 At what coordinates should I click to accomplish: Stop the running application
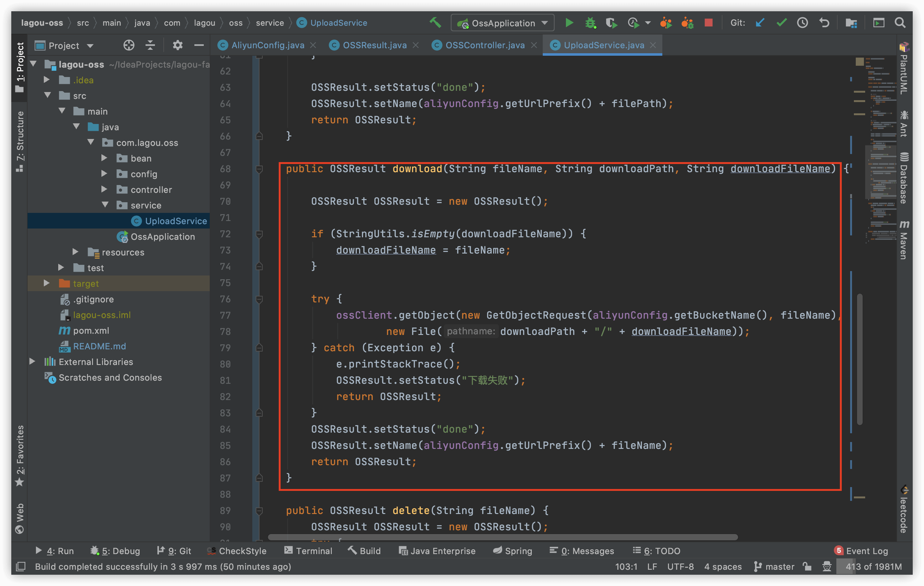pos(708,23)
